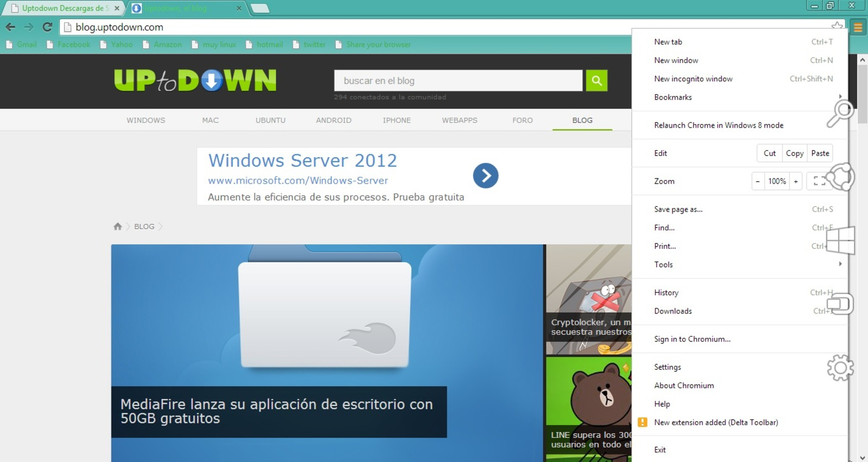Expand the Bookmarks submenu

(x=740, y=97)
